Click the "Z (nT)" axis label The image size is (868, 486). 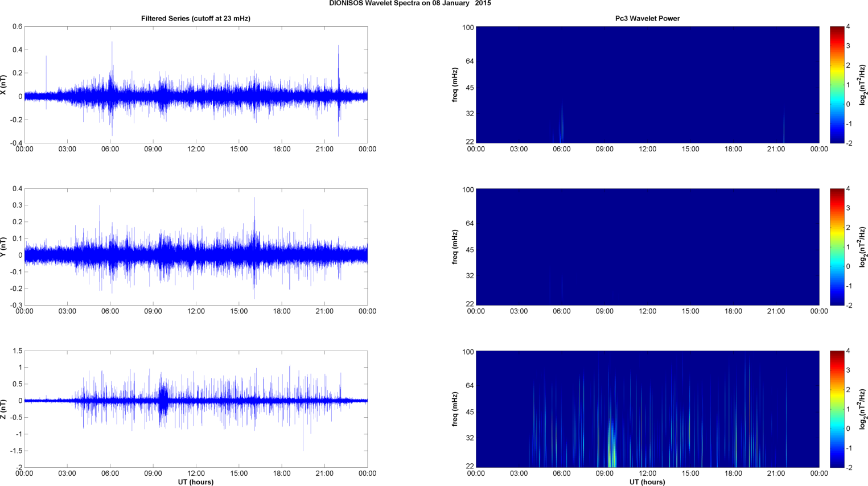[x=3, y=409]
